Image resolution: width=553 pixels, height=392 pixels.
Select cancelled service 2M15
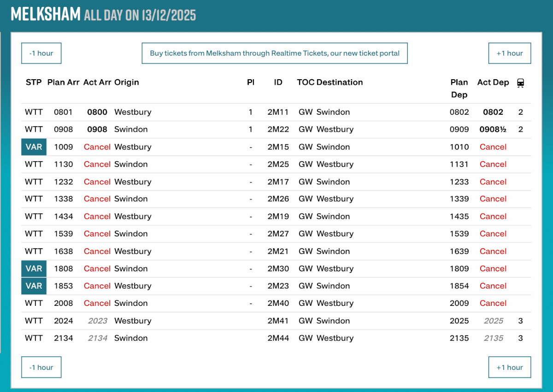pyautogui.click(x=278, y=147)
